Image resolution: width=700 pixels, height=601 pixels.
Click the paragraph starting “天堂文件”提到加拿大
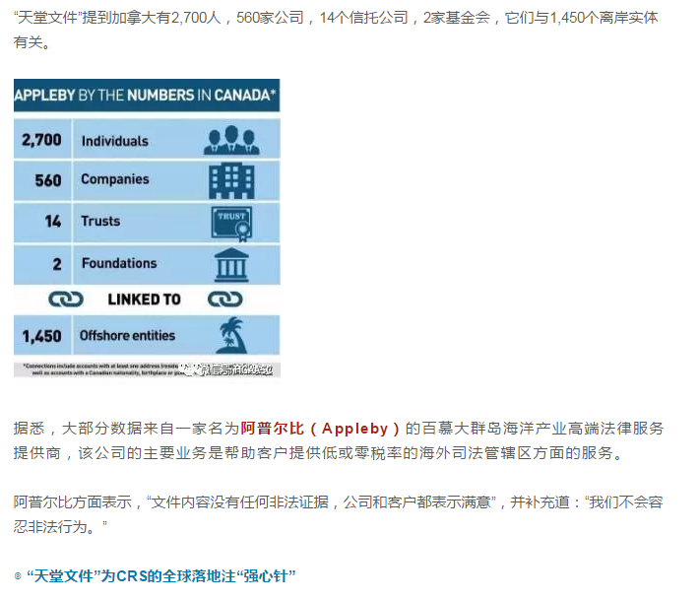(336, 30)
